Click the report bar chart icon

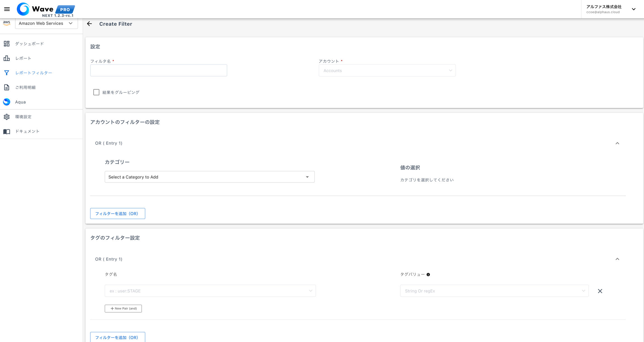[x=7, y=58]
